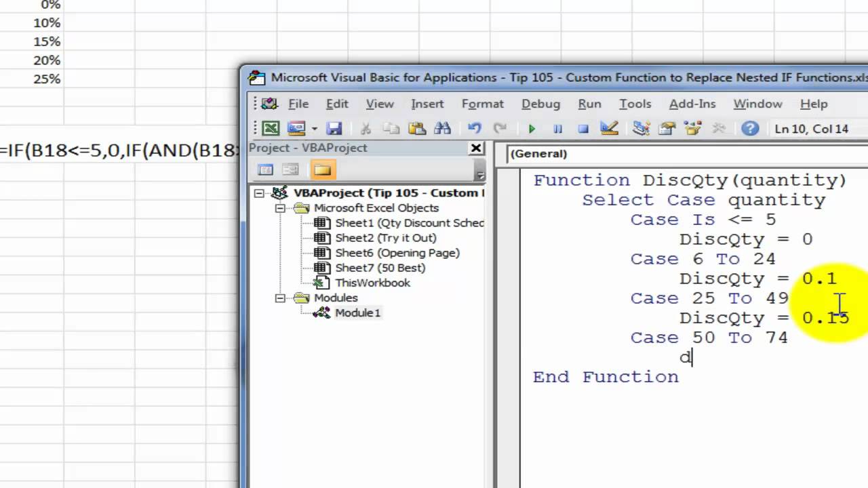Open the Object Browser icon
868x488 pixels.
click(x=692, y=128)
